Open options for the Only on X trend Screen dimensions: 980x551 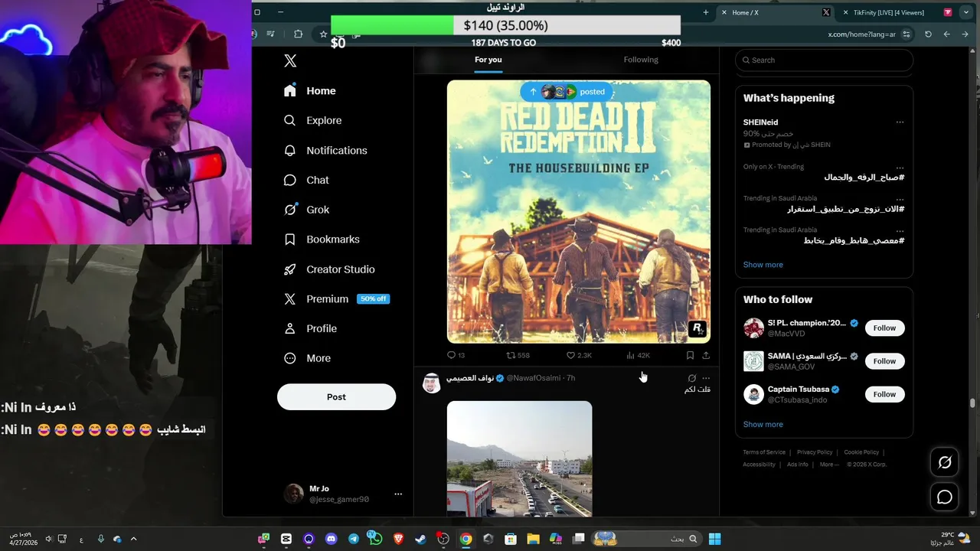click(x=900, y=168)
